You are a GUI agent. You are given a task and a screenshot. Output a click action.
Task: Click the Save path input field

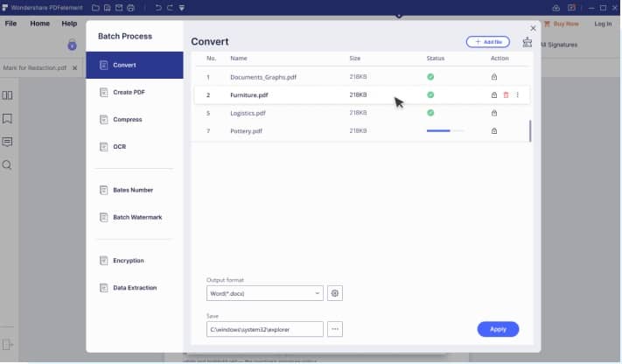264,329
